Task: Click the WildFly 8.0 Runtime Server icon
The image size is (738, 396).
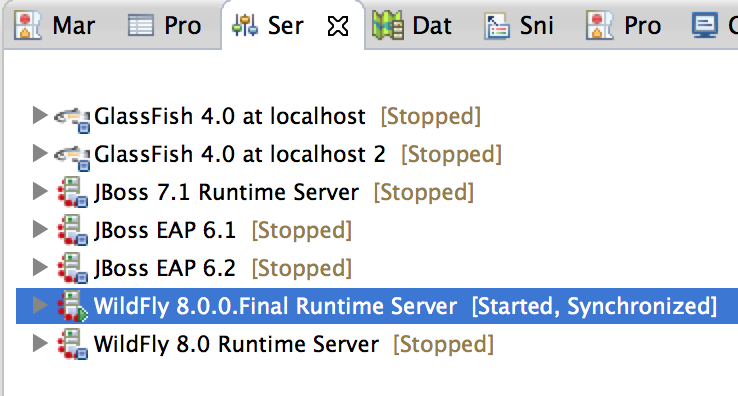Action: 72,345
